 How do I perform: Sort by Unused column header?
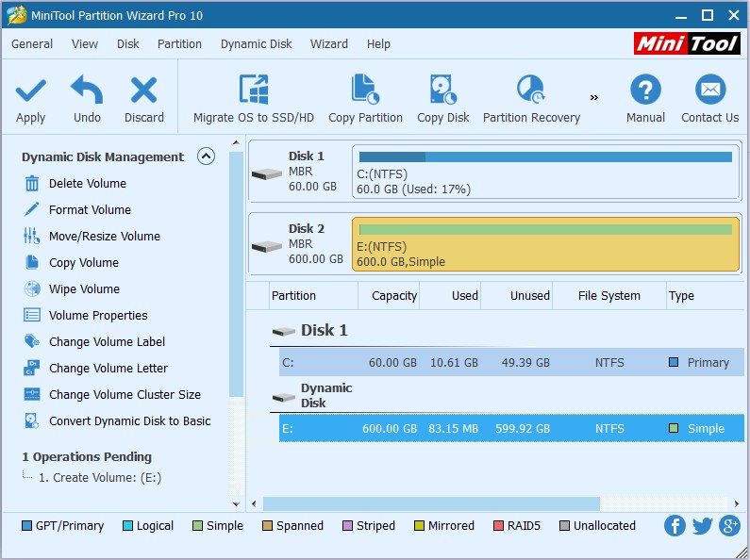click(x=516, y=296)
